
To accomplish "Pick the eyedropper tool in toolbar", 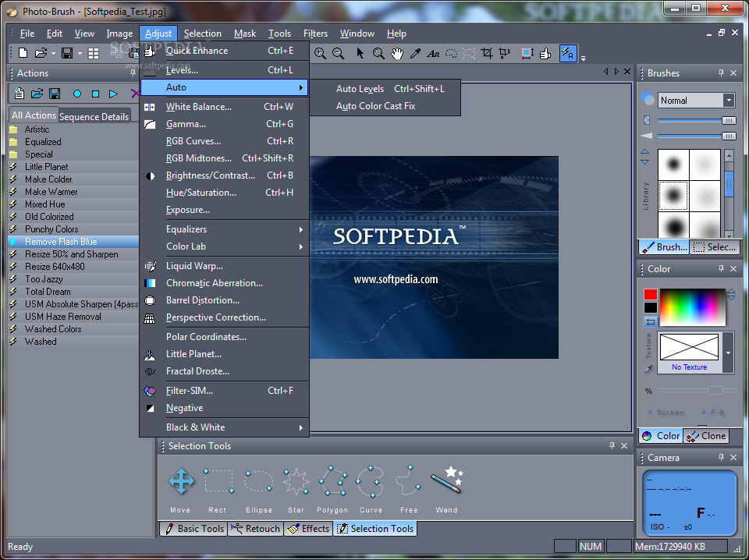I will pos(415,53).
